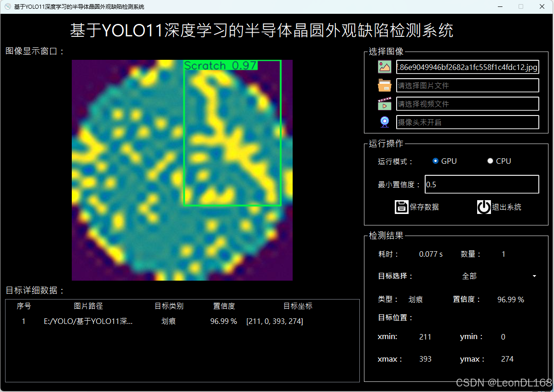This screenshot has height=392, width=554.
Task: Click the 请选择视频文件 input field
Action: pos(467,104)
